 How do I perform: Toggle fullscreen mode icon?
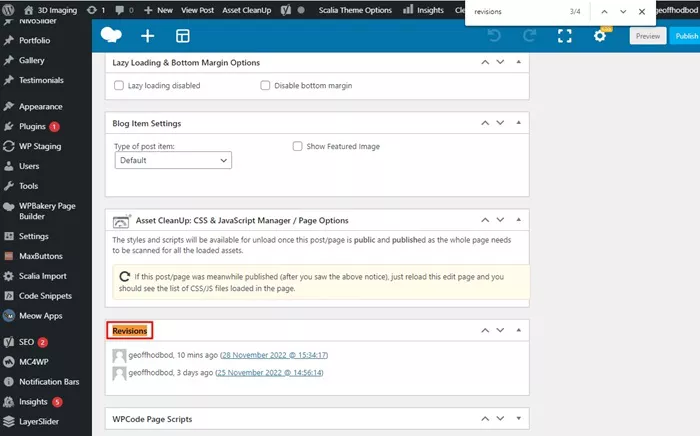(565, 36)
